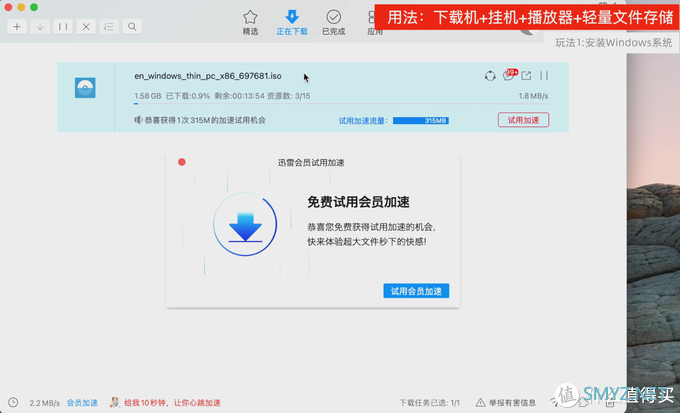680x413 pixels.
Task: Click the 举报有害信息 link
Action: (x=512, y=403)
